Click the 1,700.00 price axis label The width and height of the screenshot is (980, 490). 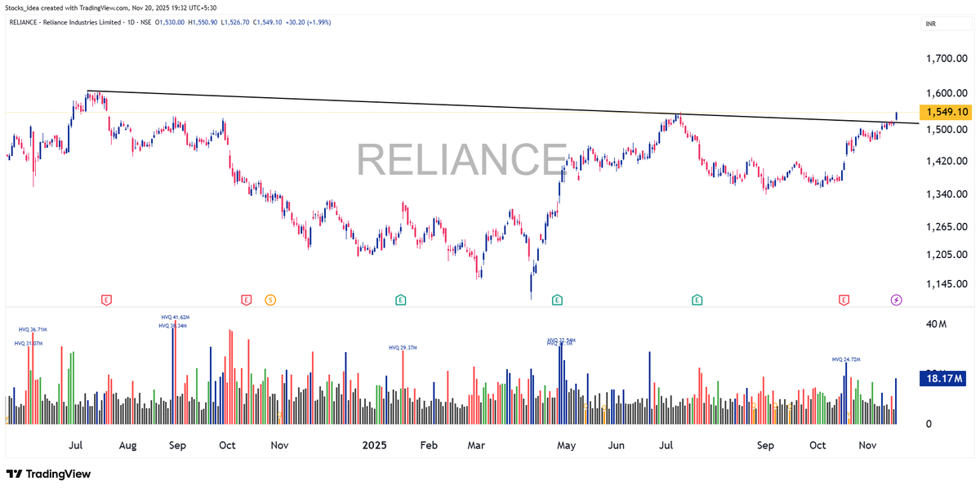[948, 59]
